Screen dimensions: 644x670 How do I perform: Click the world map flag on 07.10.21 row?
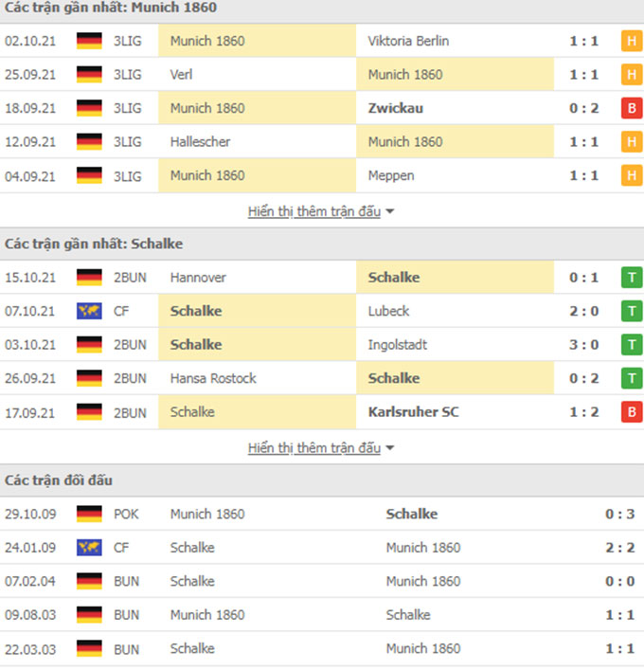point(89,311)
